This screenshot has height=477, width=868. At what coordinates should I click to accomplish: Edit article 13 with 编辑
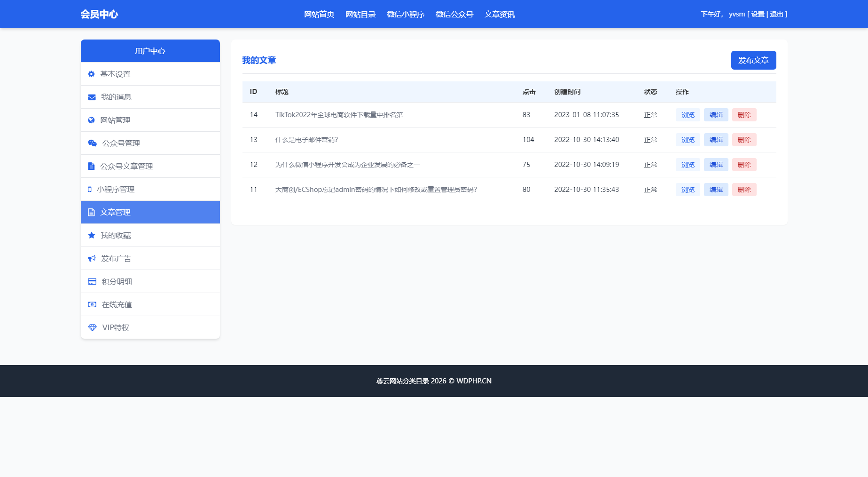[716, 140]
